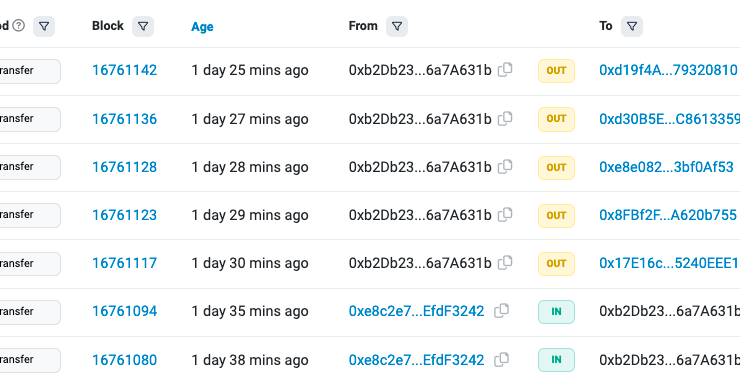Select the age text '1 day 38 mins ago'
Image resolution: width=740 pixels, height=380 pixels.
(x=250, y=360)
